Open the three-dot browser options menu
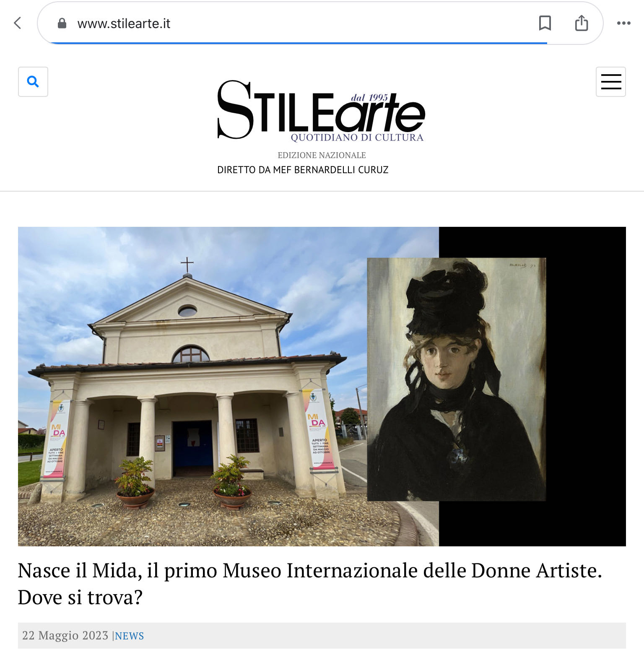Image resolution: width=644 pixels, height=652 pixels. tap(623, 23)
